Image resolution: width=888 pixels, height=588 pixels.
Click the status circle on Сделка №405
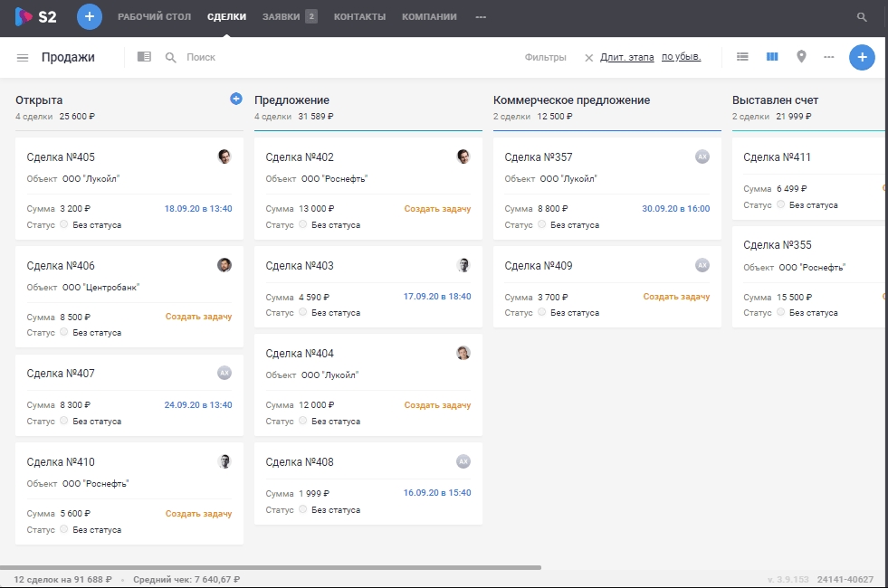click(64, 225)
